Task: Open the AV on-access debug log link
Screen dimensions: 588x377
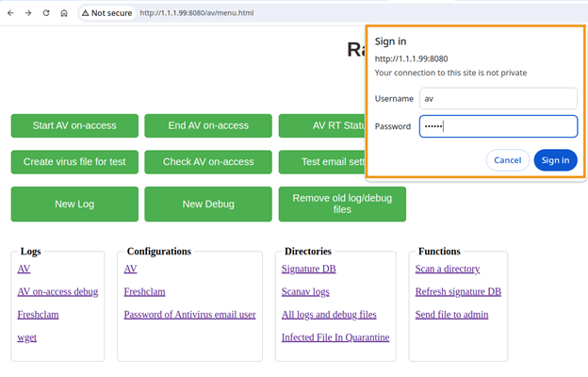Action: 57,291
